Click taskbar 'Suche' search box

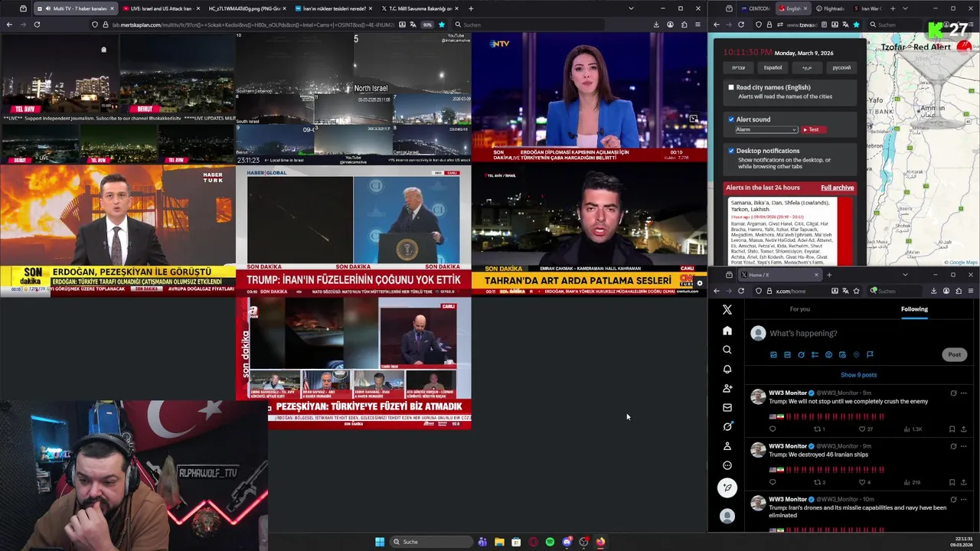tap(431, 542)
